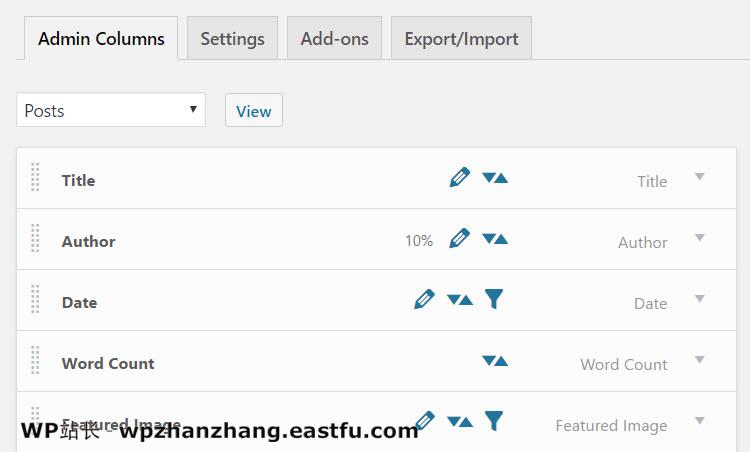Expand the Author column settings arrow
The image size is (750, 452).
tap(700, 238)
